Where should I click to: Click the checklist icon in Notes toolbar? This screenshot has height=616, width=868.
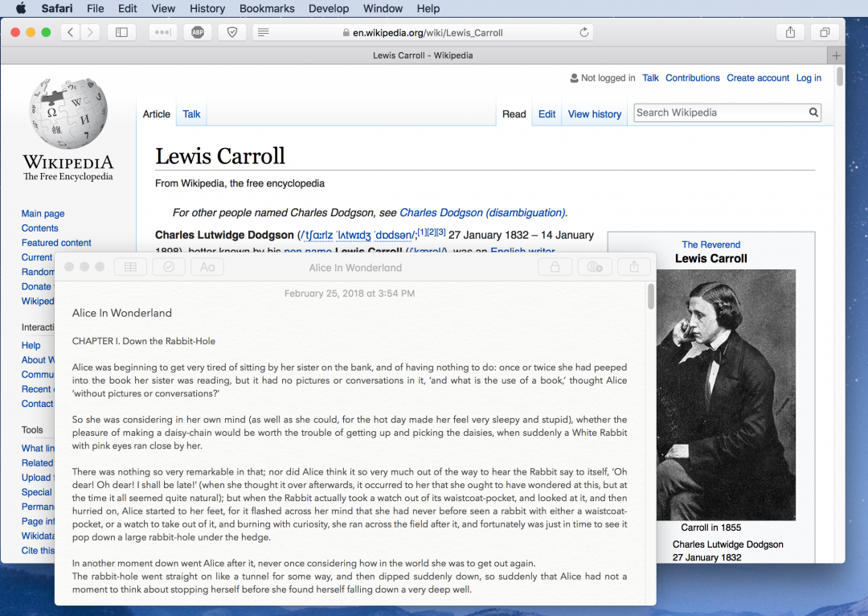(x=169, y=267)
